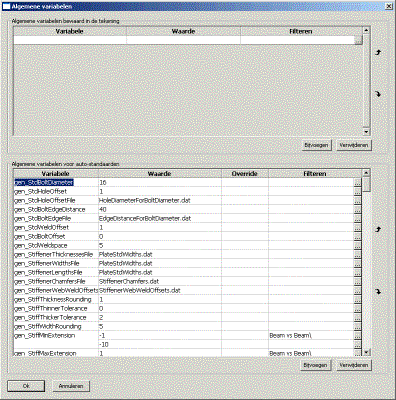
Task: Click Filteren column header in upper table
Action: point(301,31)
